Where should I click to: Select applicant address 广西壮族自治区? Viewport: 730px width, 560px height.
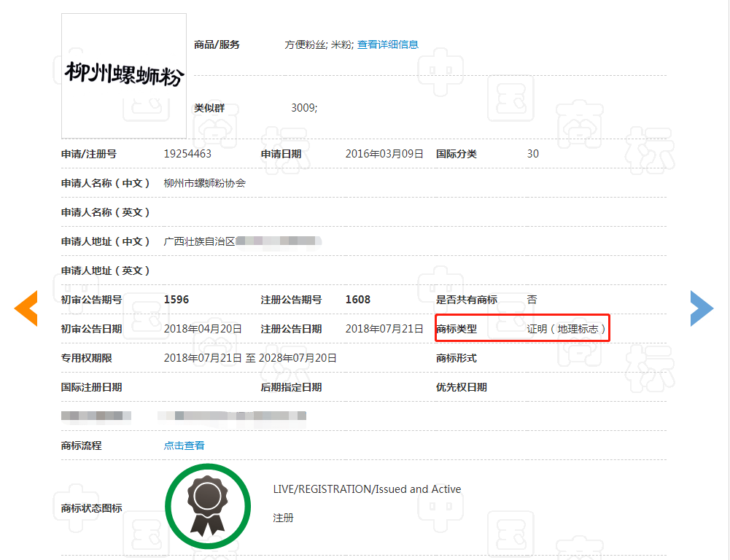[x=199, y=241]
